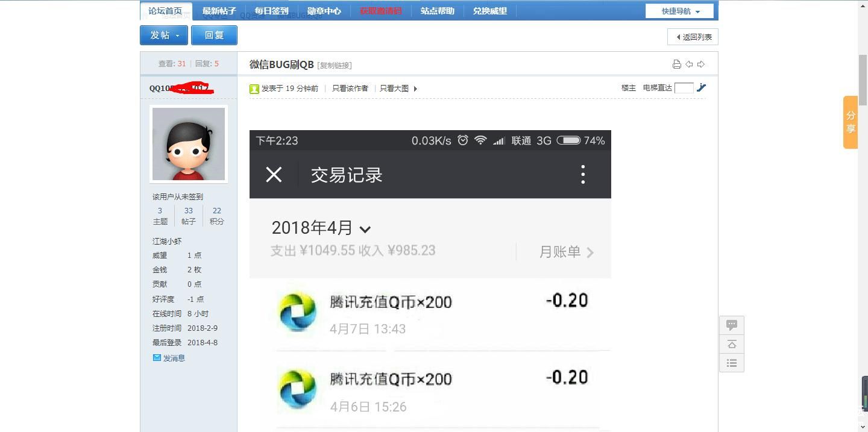
Task: Click the return-to-list floating icon
Action: (x=732, y=363)
